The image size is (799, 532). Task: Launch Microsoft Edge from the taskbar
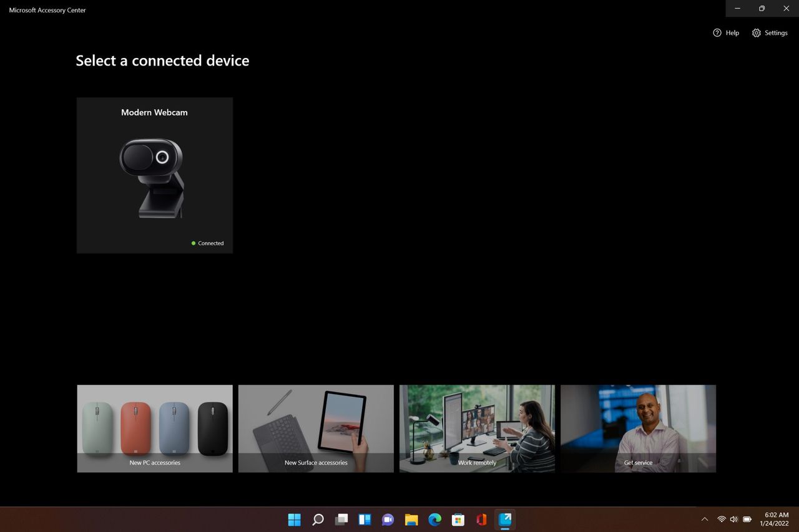(434, 520)
